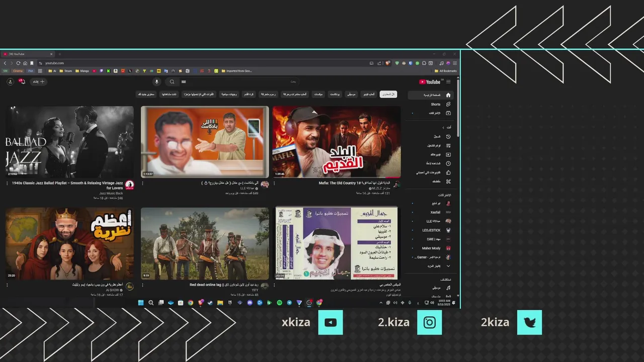Open Windows Start button on taskbar

pos(140,303)
